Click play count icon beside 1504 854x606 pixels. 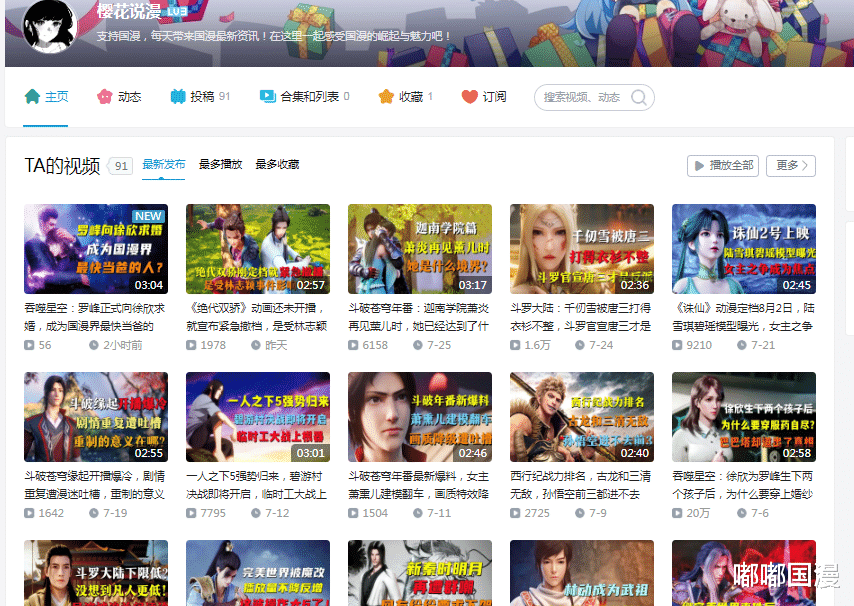[353, 513]
